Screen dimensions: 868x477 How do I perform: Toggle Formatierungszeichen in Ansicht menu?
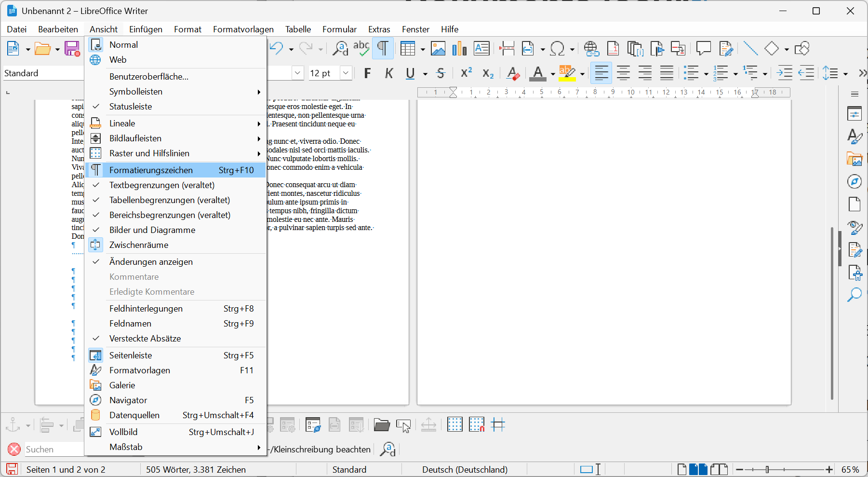pyautogui.click(x=175, y=170)
